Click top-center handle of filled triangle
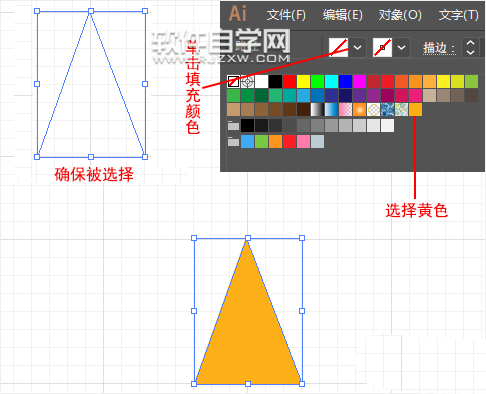 [248, 238]
